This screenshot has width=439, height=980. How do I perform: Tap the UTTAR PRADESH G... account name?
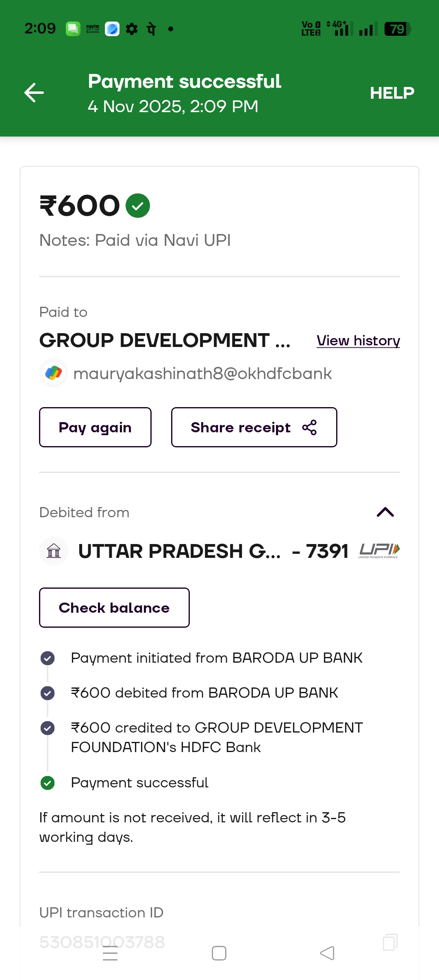pyautogui.click(x=179, y=551)
